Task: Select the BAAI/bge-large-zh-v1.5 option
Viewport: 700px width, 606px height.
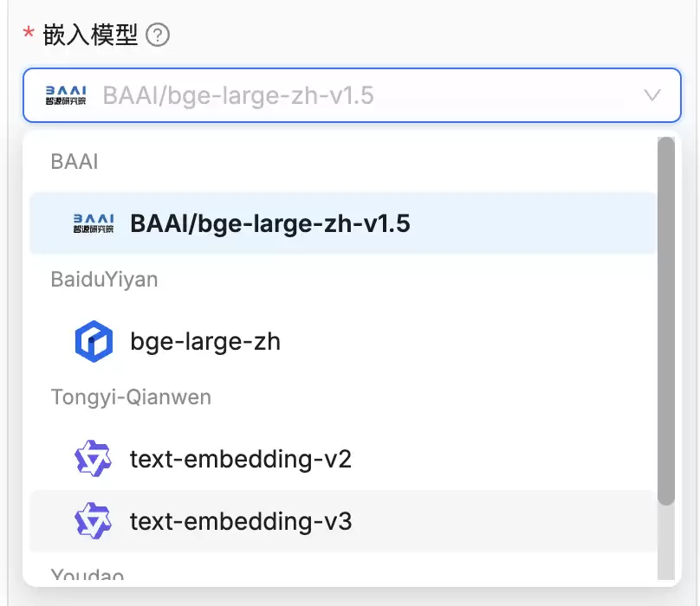Action: 343,223
